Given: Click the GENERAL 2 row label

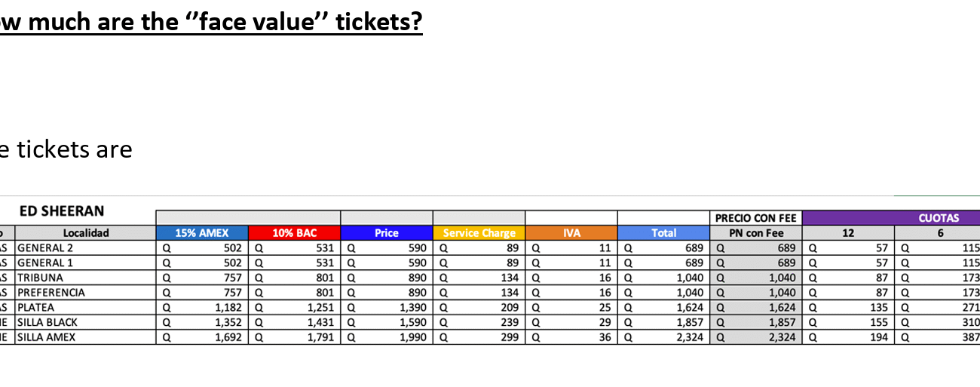Looking at the screenshot, I should tap(45, 247).
